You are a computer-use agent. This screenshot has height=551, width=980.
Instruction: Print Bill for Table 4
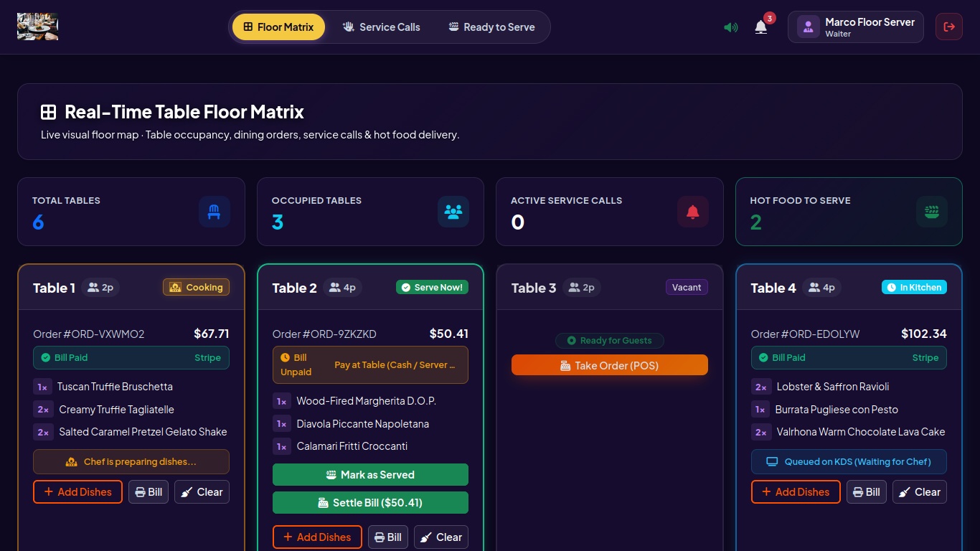[867, 492]
